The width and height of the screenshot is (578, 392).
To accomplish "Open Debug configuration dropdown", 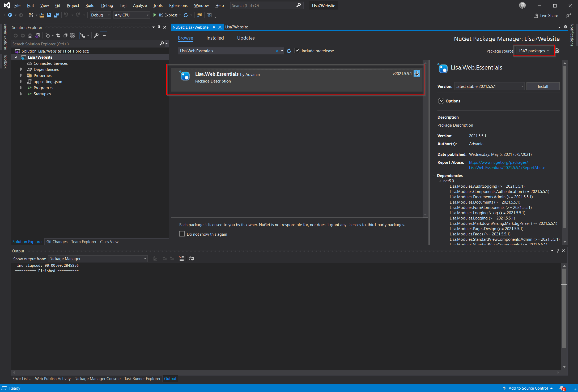I will point(100,15).
